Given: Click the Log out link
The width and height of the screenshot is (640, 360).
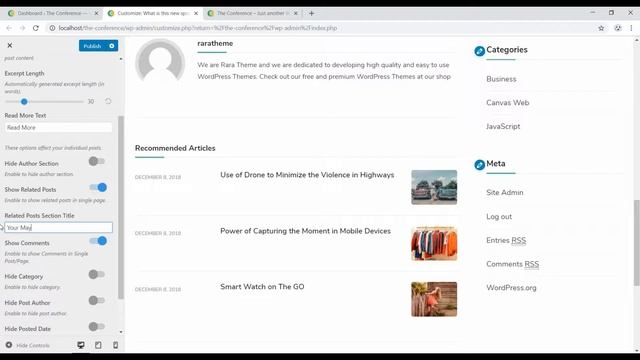Looking at the screenshot, I should [499, 217].
